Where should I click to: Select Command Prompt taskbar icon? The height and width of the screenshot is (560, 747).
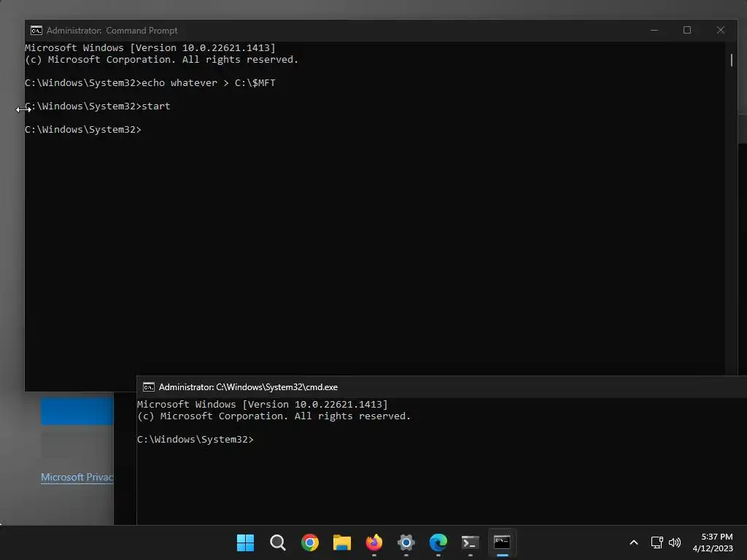[x=502, y=542]
